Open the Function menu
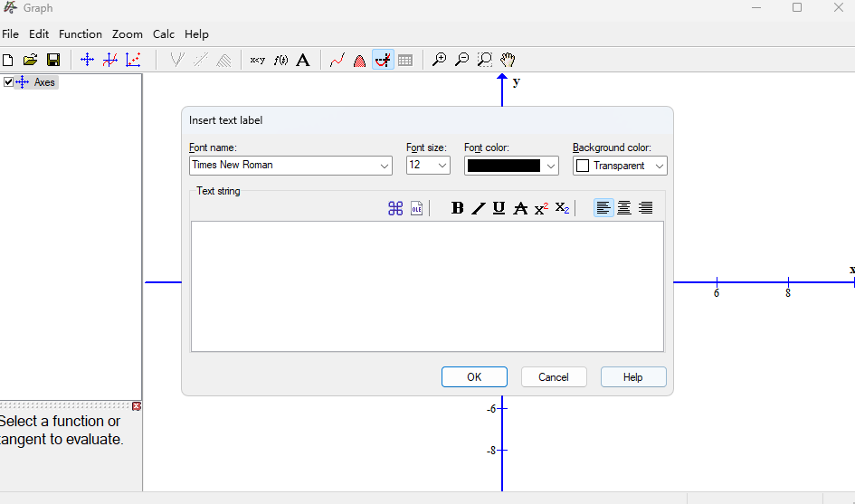This screenshot has height=504, width=855. (x=81, y=34)
